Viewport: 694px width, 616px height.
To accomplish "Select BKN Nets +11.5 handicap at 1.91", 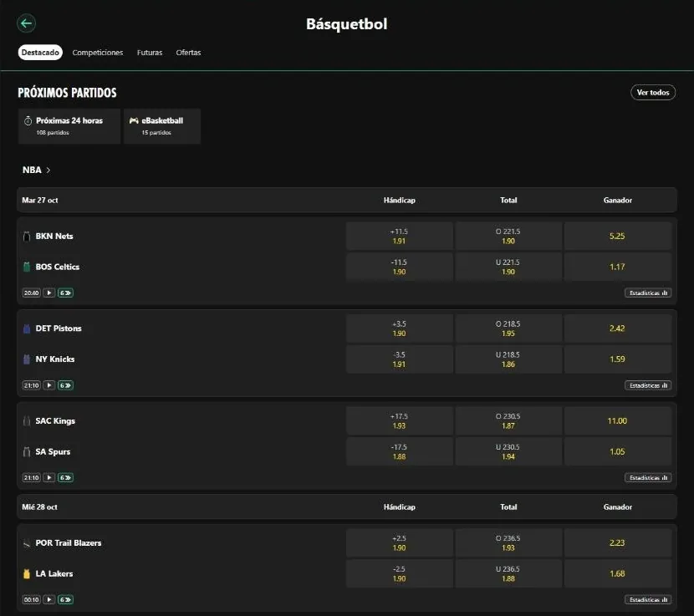I will pyautogui.click(x=399, y=236).
